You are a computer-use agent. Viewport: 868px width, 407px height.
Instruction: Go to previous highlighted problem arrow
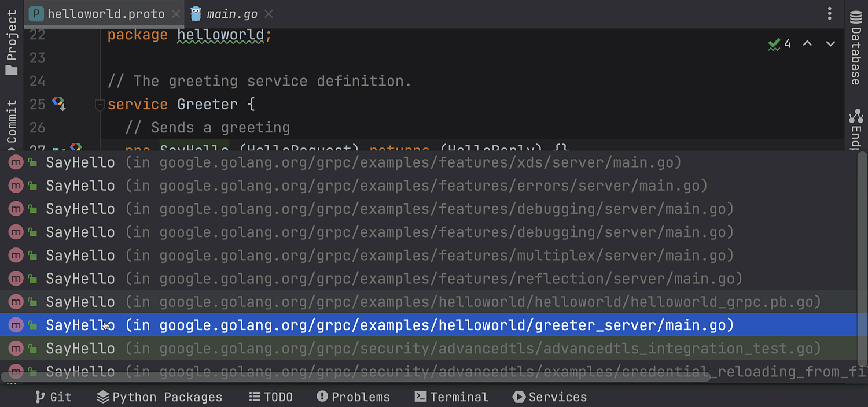pos(807,44)
